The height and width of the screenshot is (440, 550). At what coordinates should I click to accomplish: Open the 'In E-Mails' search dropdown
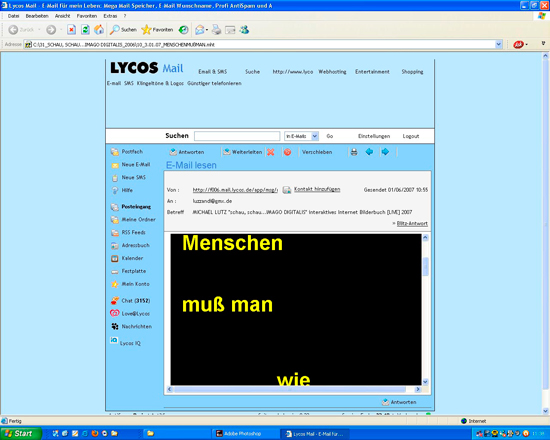(301, 136)
